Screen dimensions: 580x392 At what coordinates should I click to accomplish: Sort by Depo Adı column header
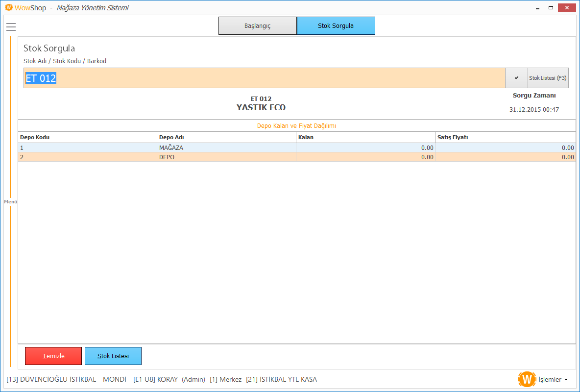(x=226, y=137)
